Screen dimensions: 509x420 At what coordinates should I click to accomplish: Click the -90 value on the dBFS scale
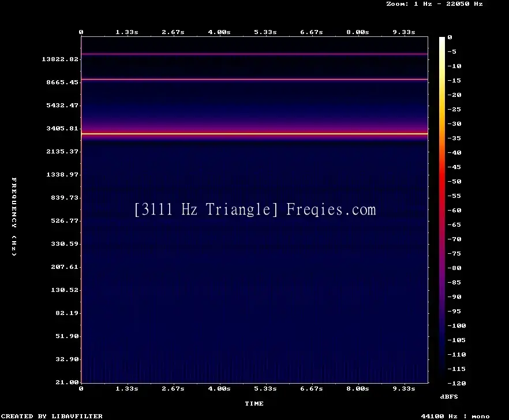[x=454, y=297]
